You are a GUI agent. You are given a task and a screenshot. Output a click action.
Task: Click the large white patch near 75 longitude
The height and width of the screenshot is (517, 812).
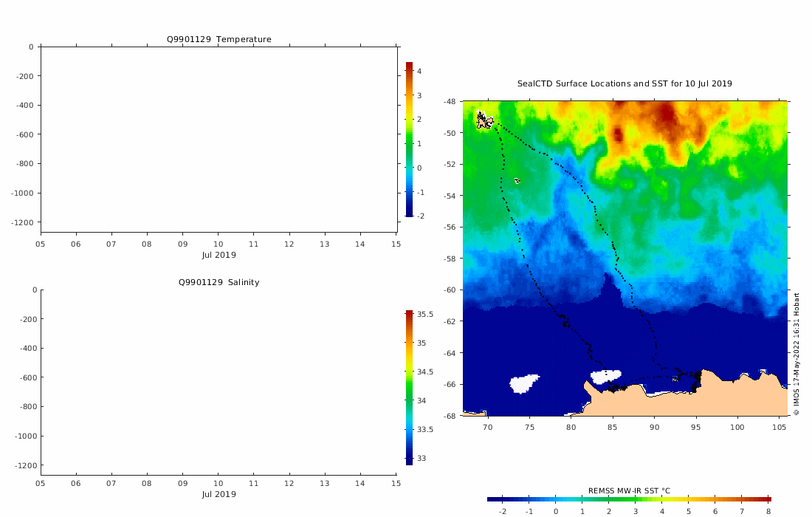[x=524, y=384]
